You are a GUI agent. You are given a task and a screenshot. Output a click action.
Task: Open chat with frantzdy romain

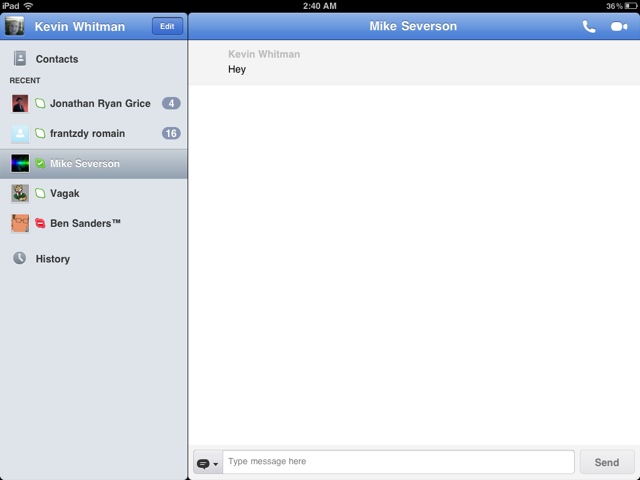93,133
